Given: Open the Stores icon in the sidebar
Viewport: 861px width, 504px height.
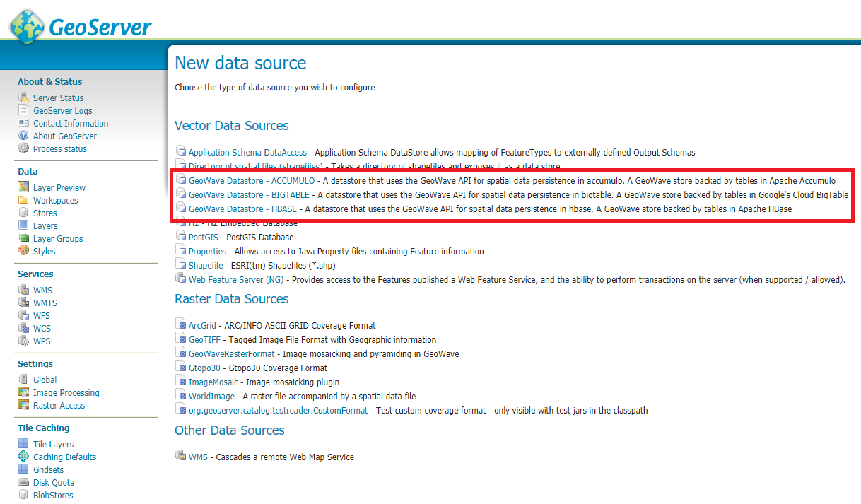Looking at the screenshot, I should click(x=24, y=213).
